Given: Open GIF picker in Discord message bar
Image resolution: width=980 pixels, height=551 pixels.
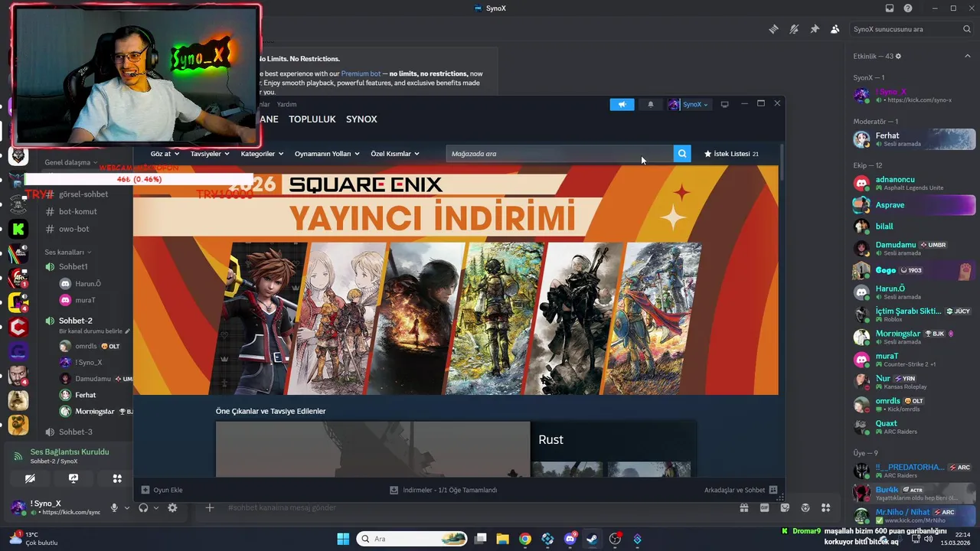Looking at the screenshot, I should (764, 507).
